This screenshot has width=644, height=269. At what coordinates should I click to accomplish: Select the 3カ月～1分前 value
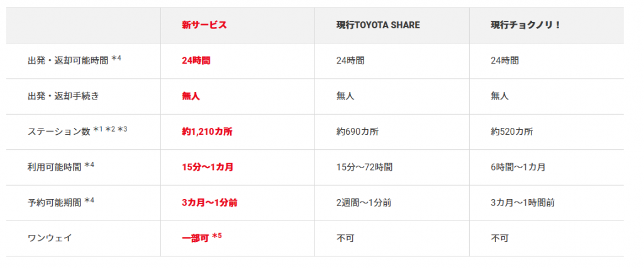(x=209, y=203)
